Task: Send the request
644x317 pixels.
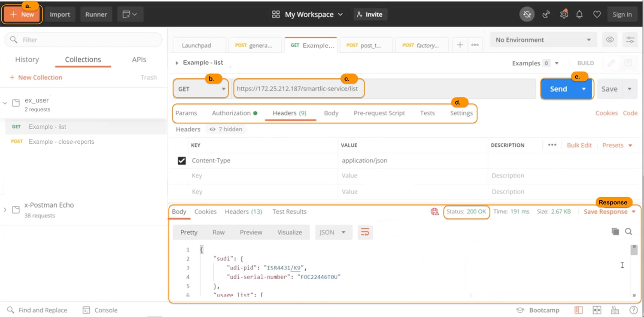Action: point(558,89)
